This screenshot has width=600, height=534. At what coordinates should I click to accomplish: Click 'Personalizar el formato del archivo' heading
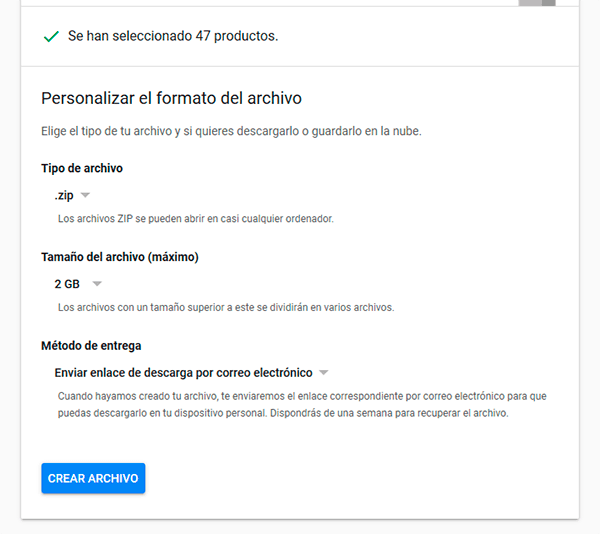pos(171,98)
